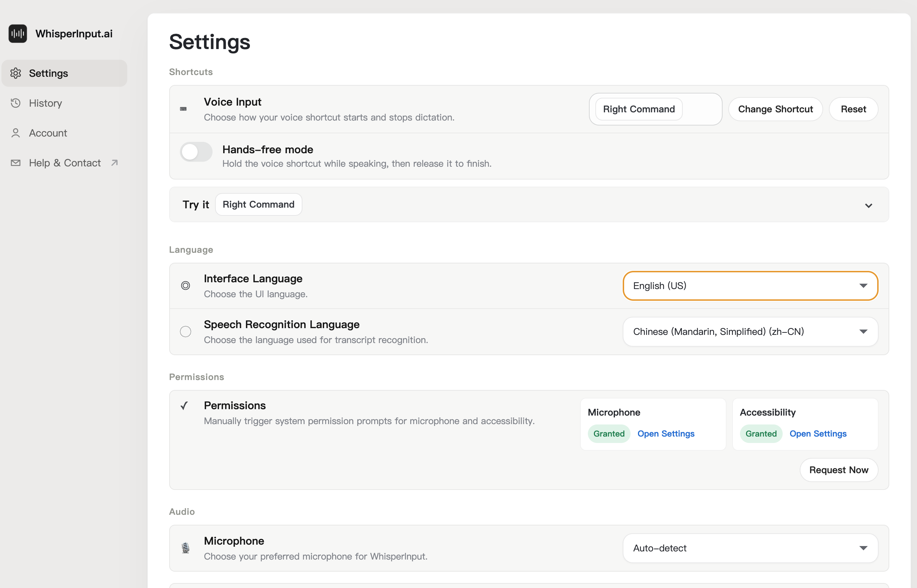Screen dimensions: 917x588
Task: Click the Settings gear icon in sidebar
Action: point(16,73)
